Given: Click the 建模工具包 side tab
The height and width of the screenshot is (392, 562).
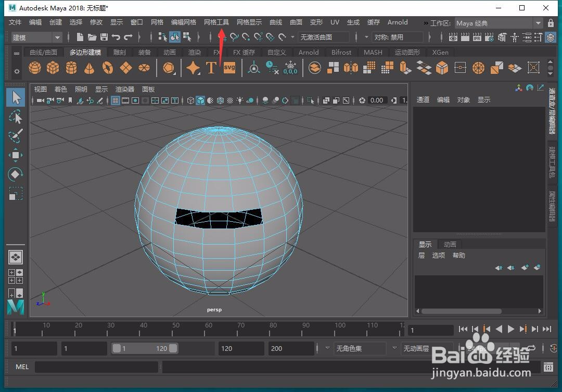Looking at the screenshot, I should pos(552,162).
